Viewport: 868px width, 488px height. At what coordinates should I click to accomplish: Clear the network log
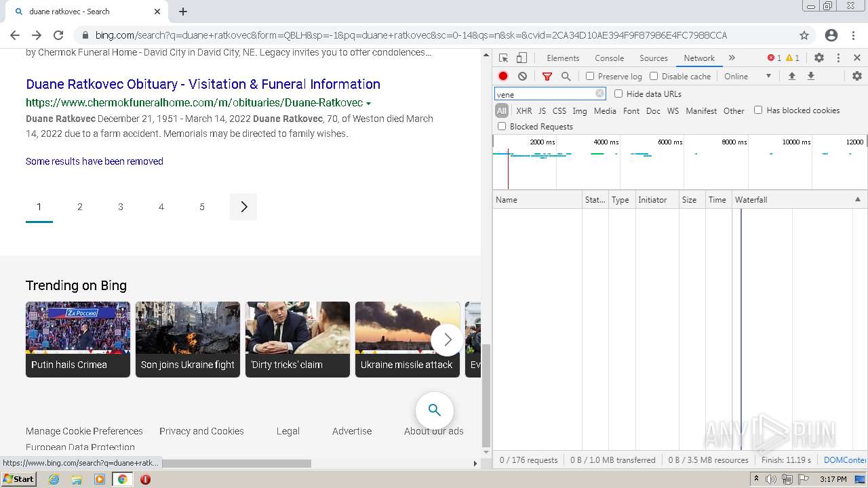click(522, 77)
